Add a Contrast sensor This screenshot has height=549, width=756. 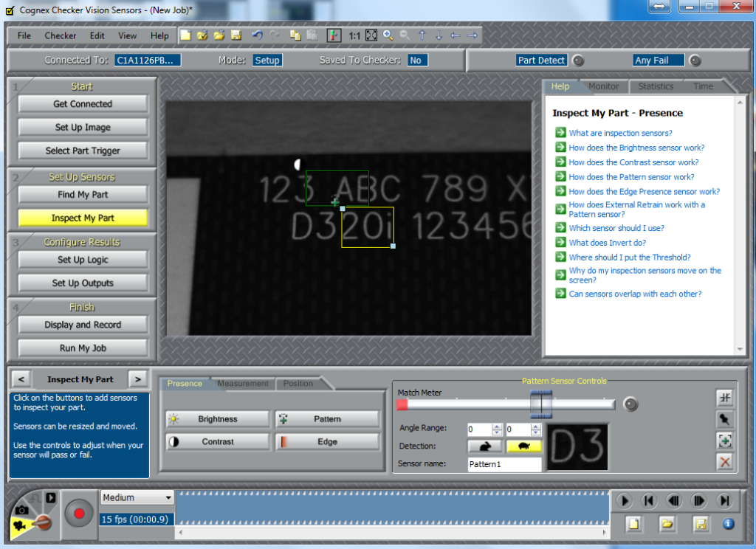pyautogui.click(x=217, y=442)
